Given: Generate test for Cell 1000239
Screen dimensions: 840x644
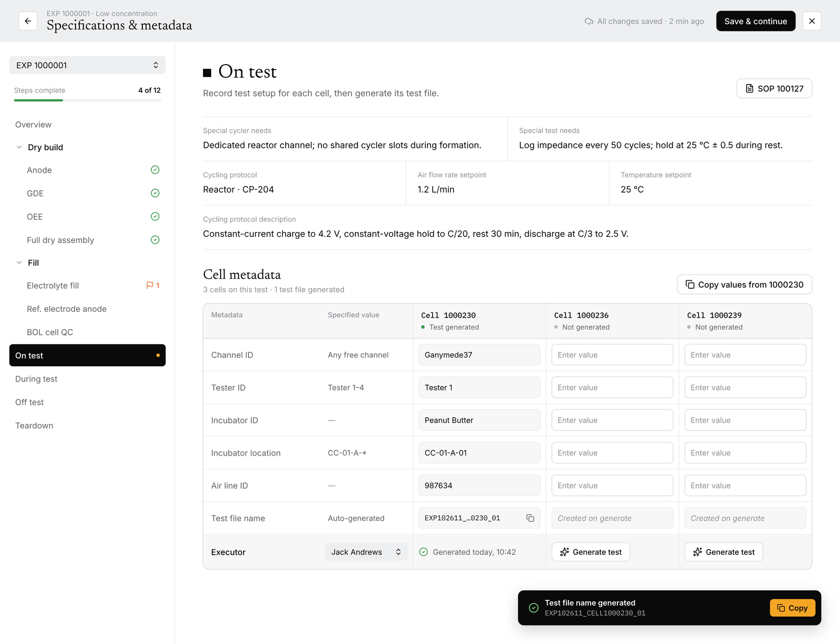Looking at the screenshot, I should point(723,552).
